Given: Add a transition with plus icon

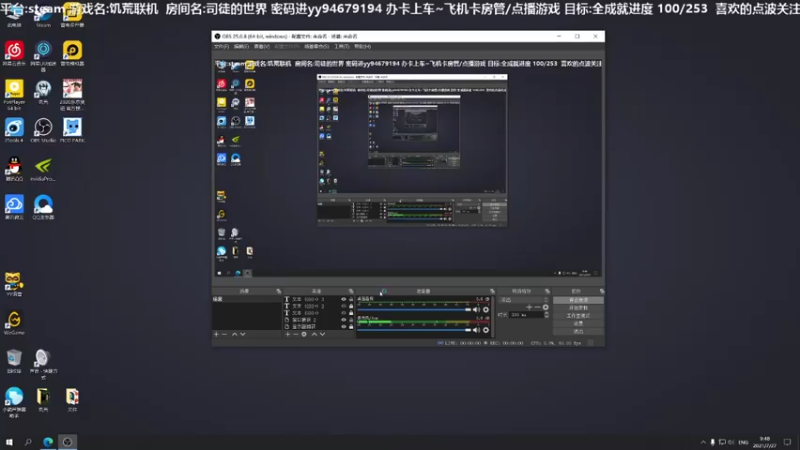Looking at the screenshot, I should pos(529,307).
